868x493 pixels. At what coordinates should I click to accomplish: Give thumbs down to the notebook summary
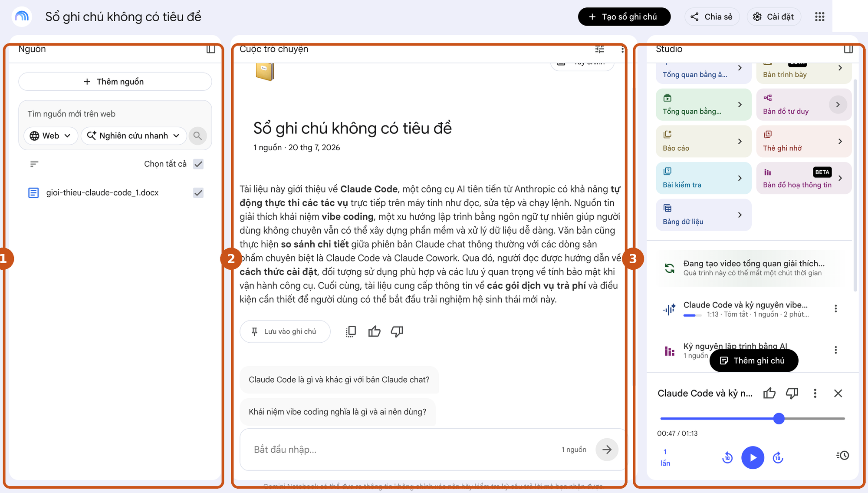(397, 332)
